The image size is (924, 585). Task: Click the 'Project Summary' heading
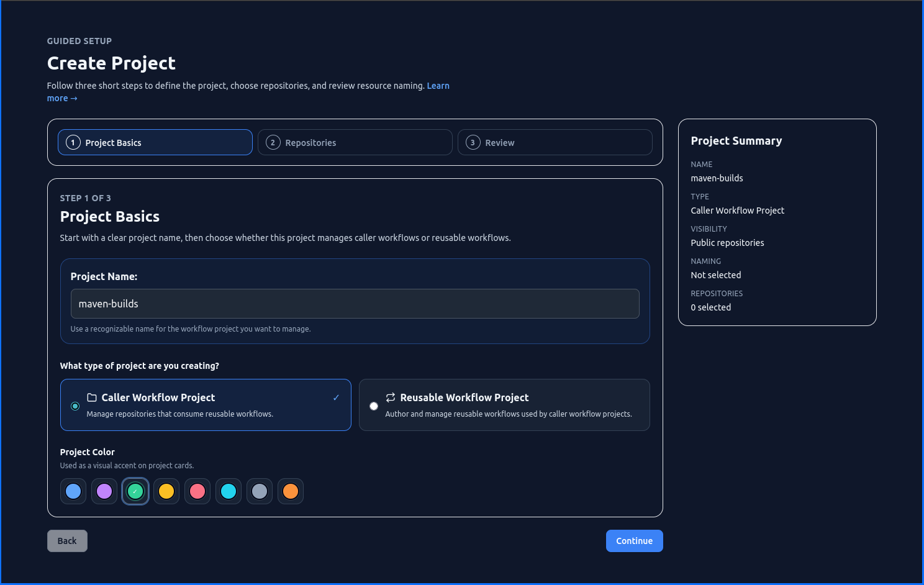pos(736,141)
